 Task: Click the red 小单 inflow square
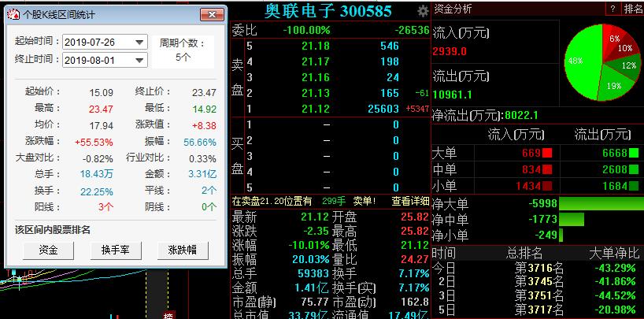[x=547, y=185]
